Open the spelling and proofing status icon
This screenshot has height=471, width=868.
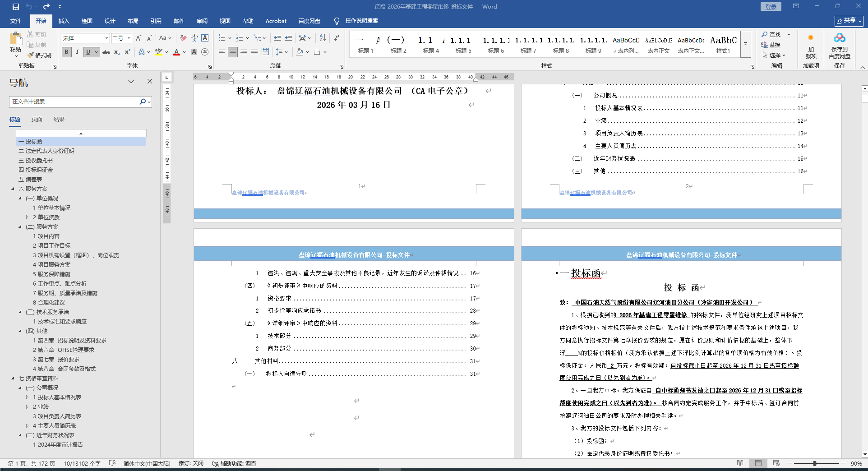[x=112, y=464]
